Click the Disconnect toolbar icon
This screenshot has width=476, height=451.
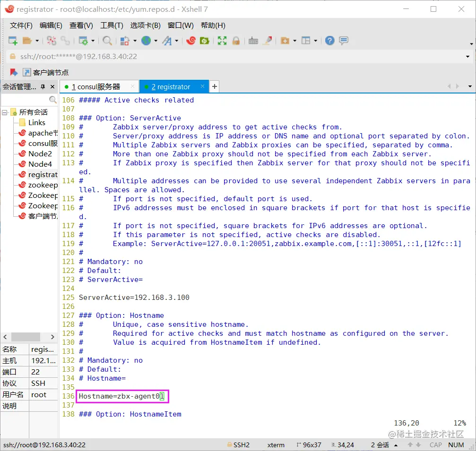coord(52,40)
